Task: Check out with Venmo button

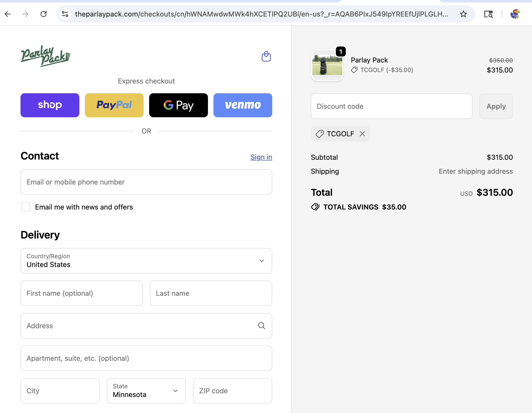Action: click(243, 105)
